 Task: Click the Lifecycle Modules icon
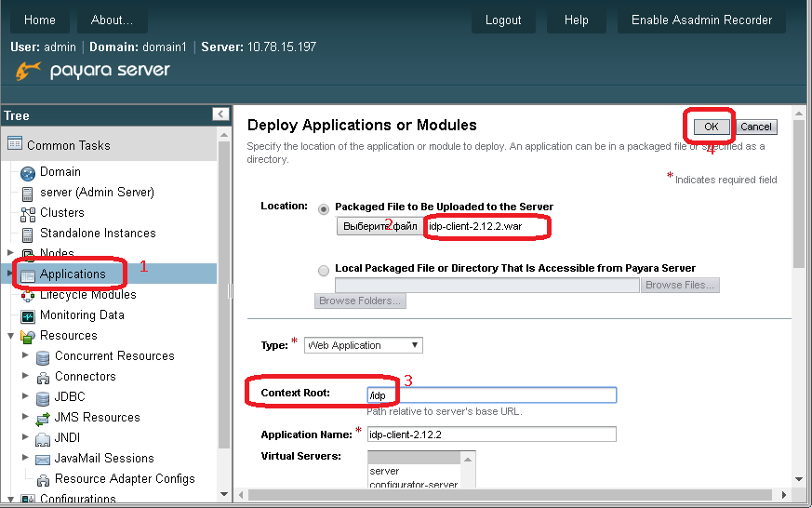28,295
